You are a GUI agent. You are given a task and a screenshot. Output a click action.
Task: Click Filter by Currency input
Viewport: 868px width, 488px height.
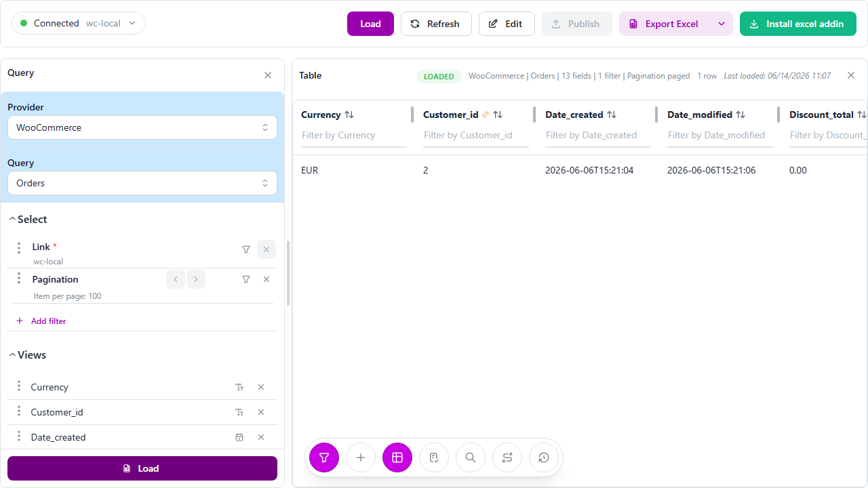(354, 135)
